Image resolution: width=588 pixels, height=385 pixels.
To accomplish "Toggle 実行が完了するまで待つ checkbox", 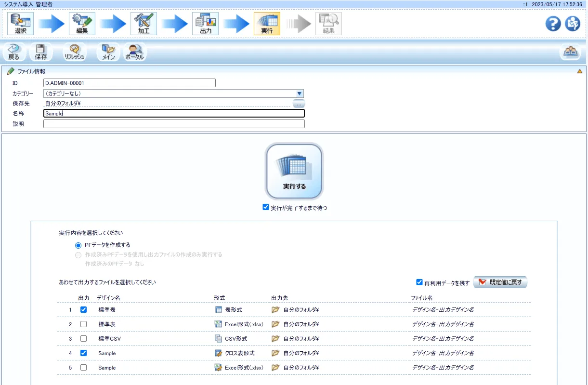I will click(x=266, y=207).
